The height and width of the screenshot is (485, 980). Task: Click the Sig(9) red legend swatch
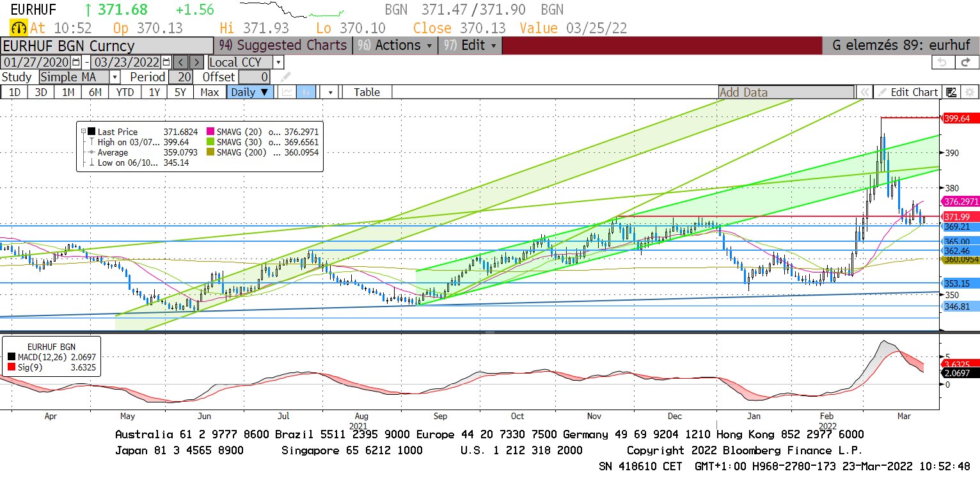(12, 367)
